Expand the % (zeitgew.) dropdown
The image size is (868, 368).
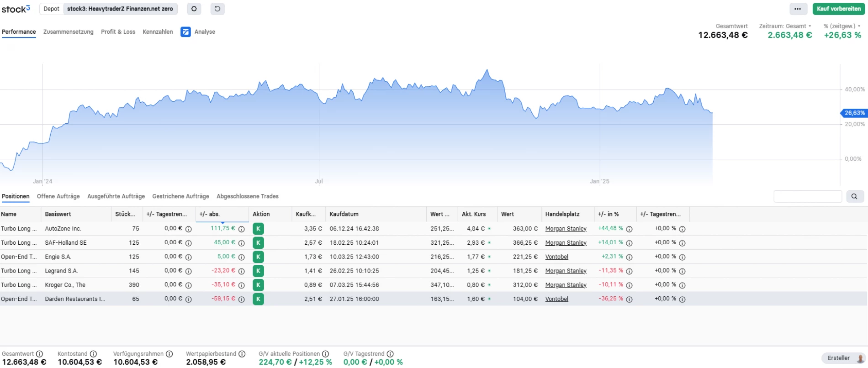(842, 26)
